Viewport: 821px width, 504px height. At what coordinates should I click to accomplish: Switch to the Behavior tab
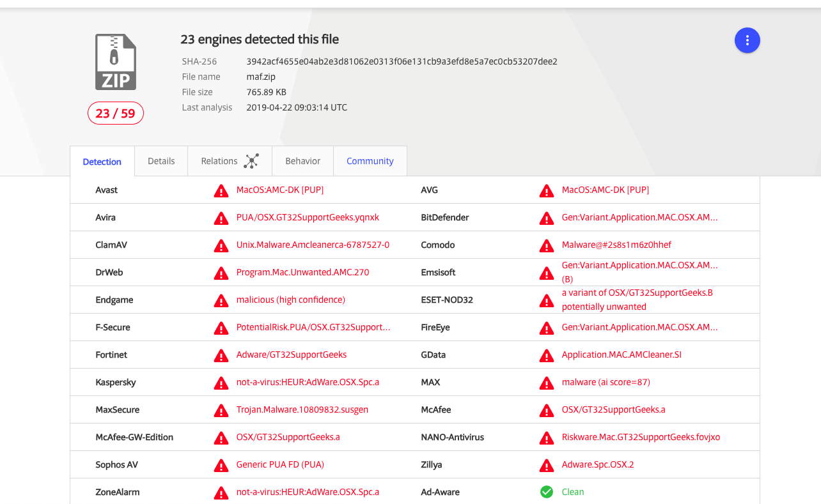point(302,161)
